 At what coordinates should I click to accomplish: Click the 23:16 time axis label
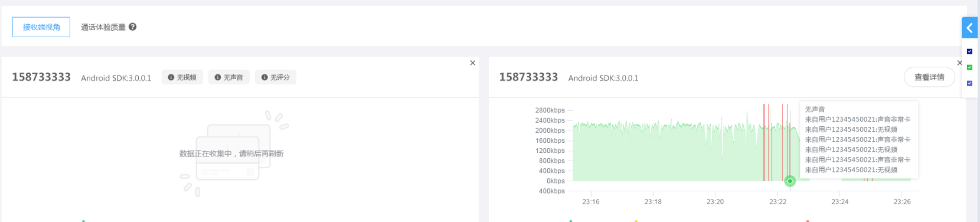click(590, 202)
